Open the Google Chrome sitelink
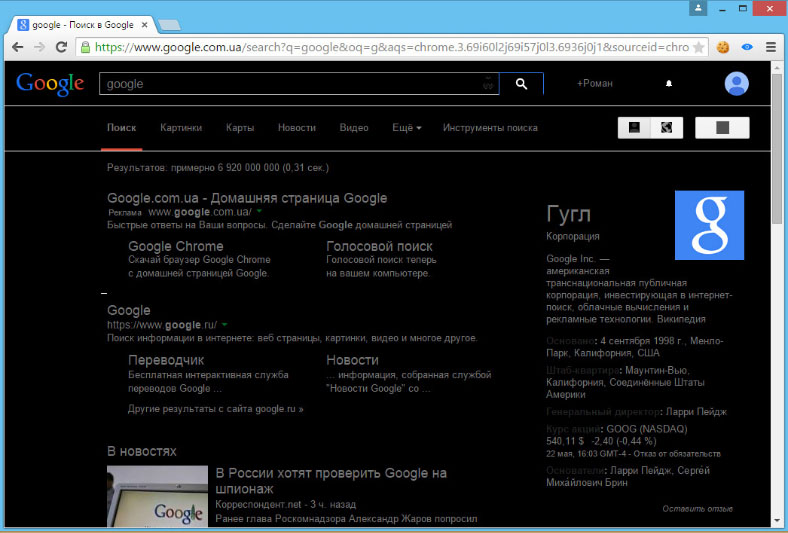 [x=175, y=246]
